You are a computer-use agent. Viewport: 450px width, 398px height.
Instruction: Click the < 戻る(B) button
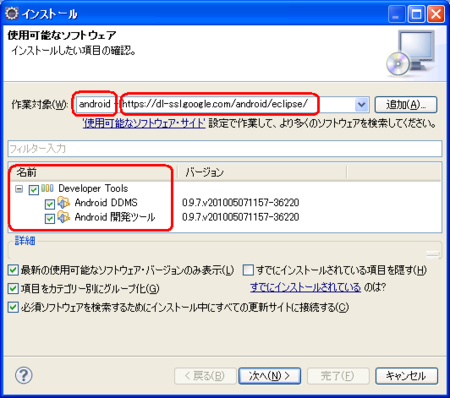pos(205,376)
